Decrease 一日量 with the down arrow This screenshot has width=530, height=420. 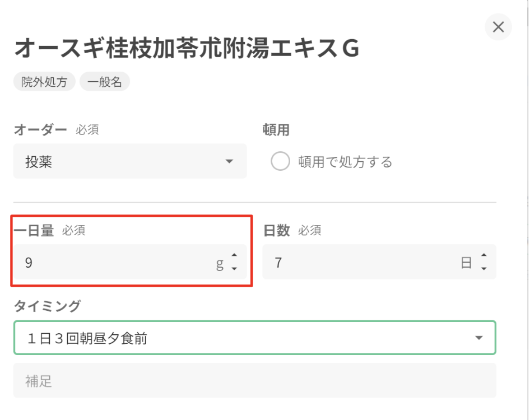tap(234, 269)
